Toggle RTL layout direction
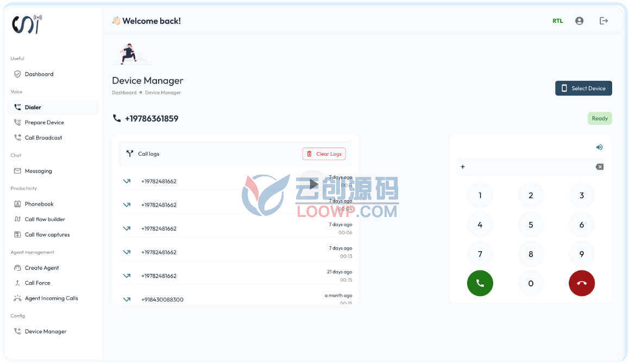This screenshot has width=629, height=364. click(x=558, y=21)
